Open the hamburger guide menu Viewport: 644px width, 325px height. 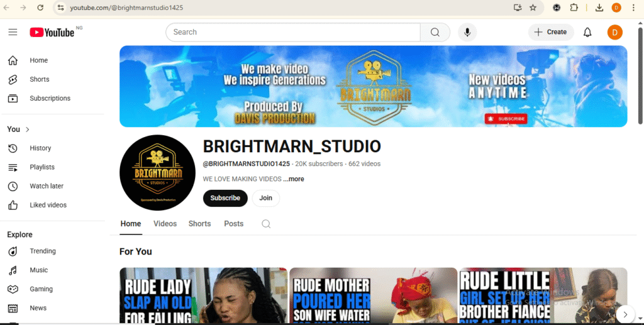tap(13, 32)
